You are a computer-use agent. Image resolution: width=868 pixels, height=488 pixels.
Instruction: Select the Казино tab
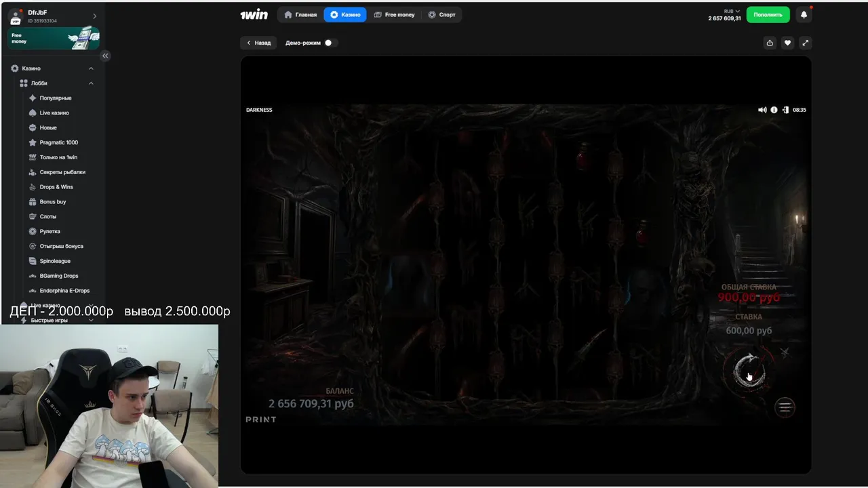[x=345, y=14]
